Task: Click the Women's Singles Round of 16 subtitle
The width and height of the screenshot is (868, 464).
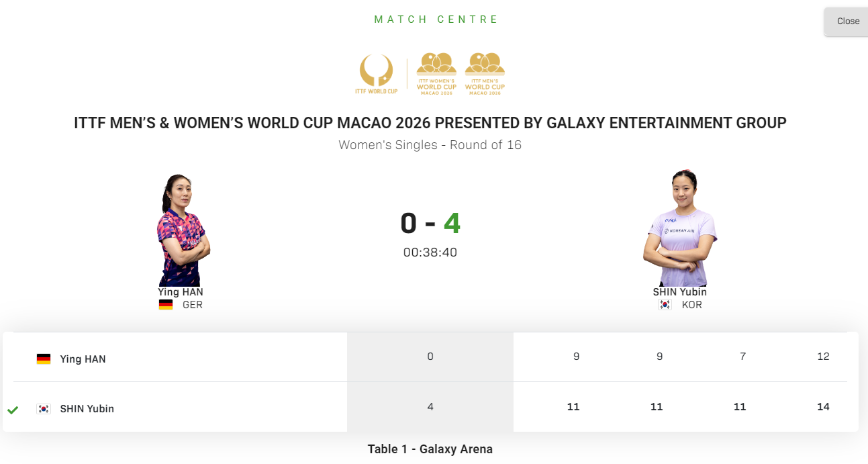Action: pos(430,145)
